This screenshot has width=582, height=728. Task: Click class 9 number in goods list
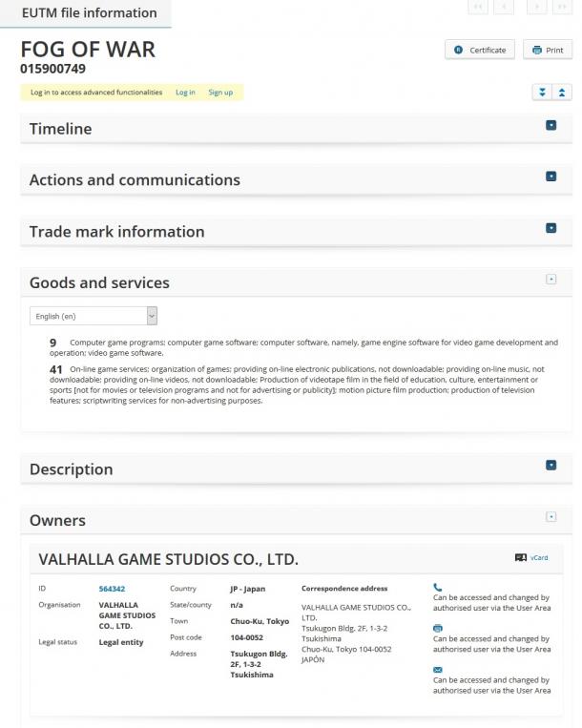52,343
